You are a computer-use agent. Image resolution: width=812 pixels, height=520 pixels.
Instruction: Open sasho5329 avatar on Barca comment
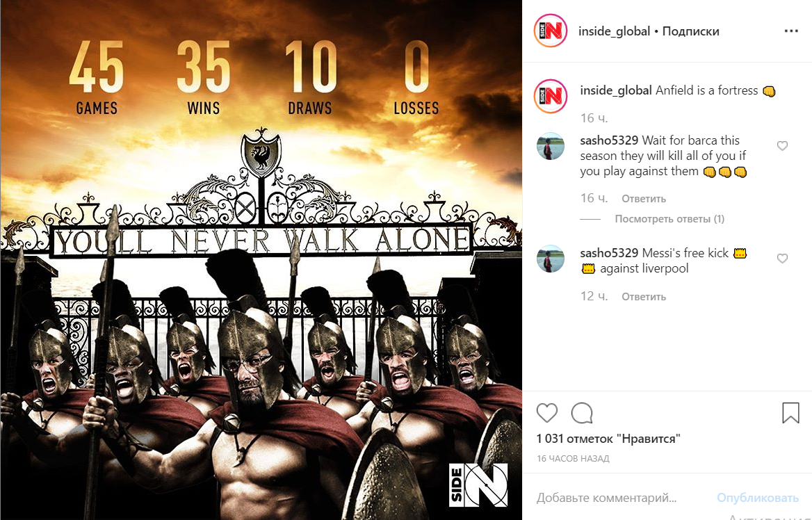pos(551,146)
